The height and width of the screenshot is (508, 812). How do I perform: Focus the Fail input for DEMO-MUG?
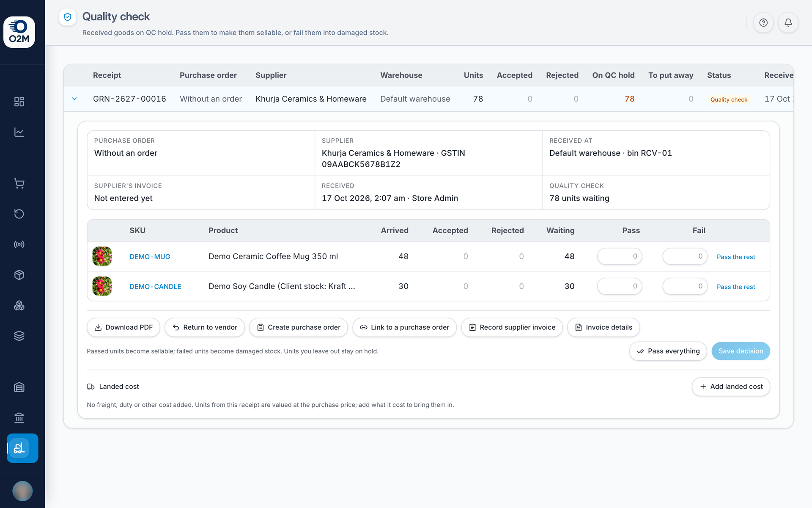(685, 256)
